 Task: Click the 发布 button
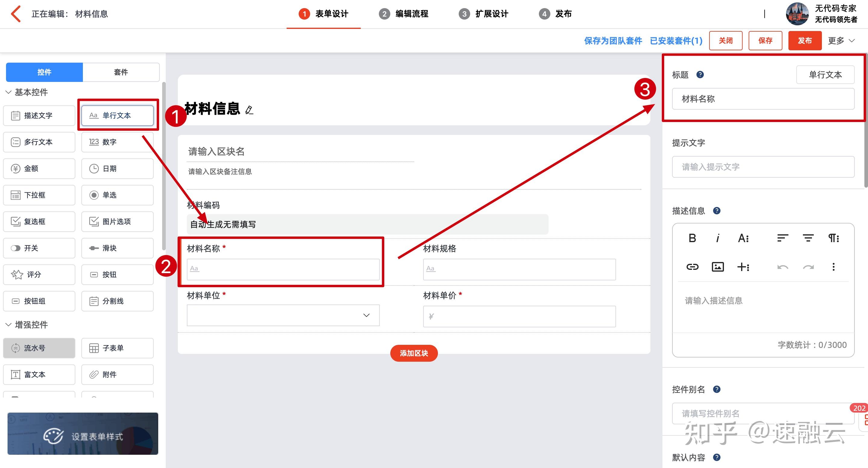click(805, 40)
